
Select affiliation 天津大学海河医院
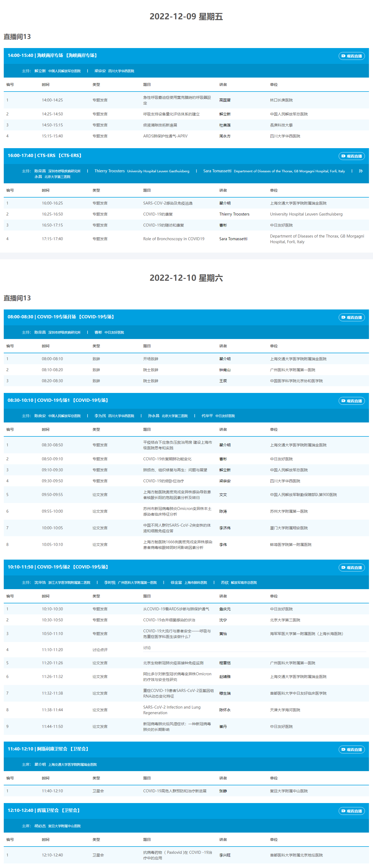click(285, 710)
